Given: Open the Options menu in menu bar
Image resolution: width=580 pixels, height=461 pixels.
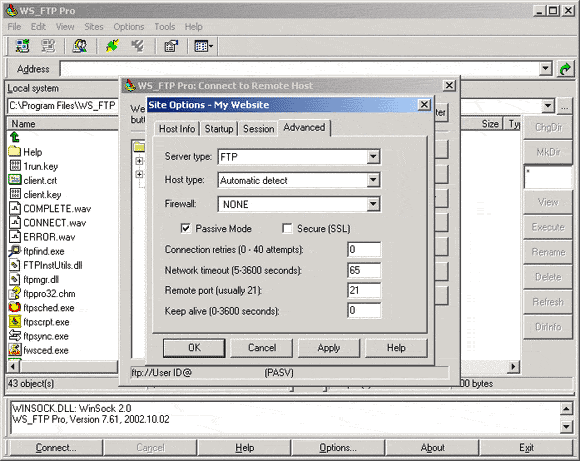Looking at the screenshot, I should tap(129, 27).
